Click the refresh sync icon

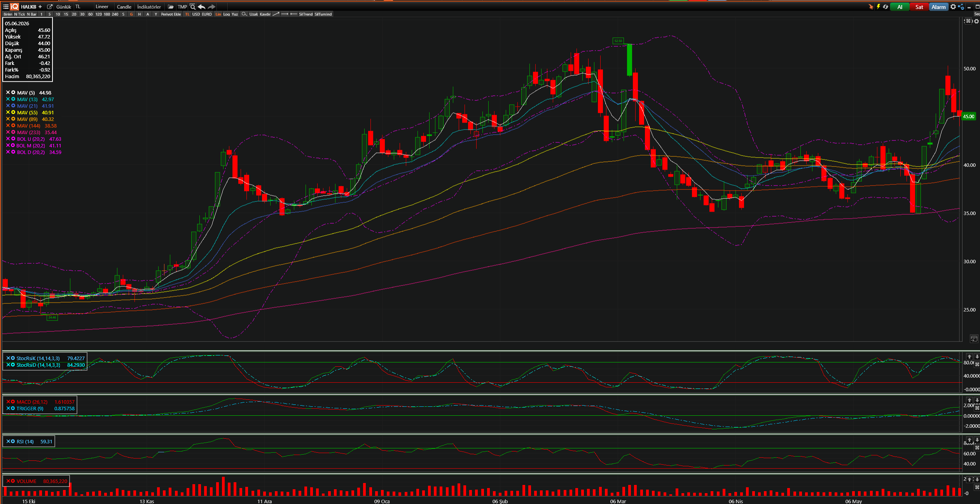coord(886,7)
